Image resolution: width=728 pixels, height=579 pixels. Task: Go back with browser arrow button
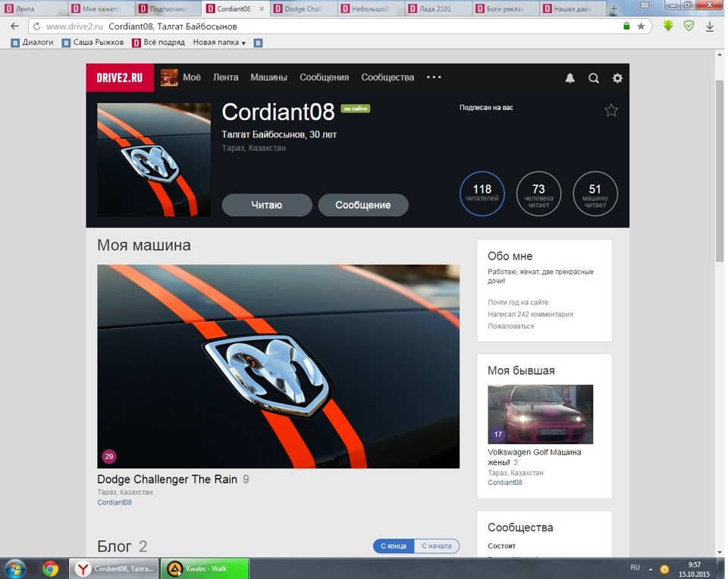(14, 27)
